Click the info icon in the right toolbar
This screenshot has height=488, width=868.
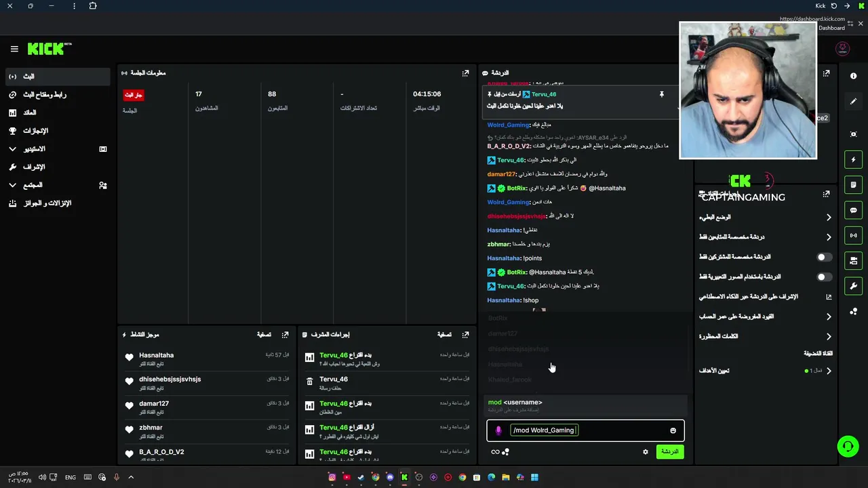click(853, 76)
